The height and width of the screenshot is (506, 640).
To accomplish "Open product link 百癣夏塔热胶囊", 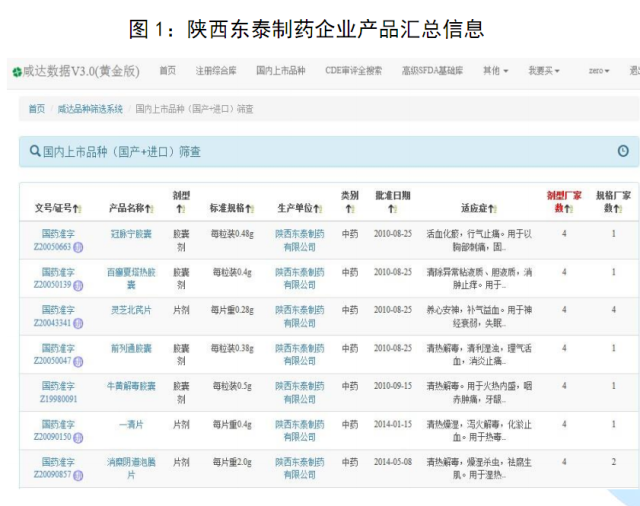I will 131,278.
